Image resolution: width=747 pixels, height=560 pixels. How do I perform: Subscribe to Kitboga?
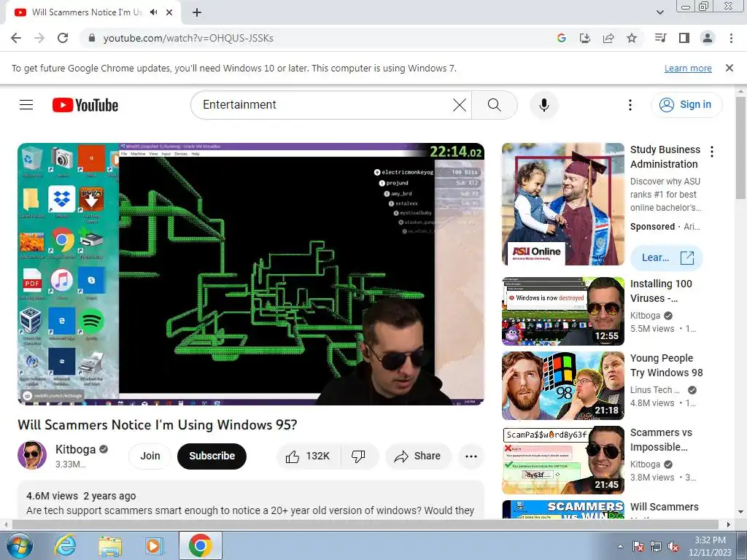pyautogui.click(x=212, y=456)
